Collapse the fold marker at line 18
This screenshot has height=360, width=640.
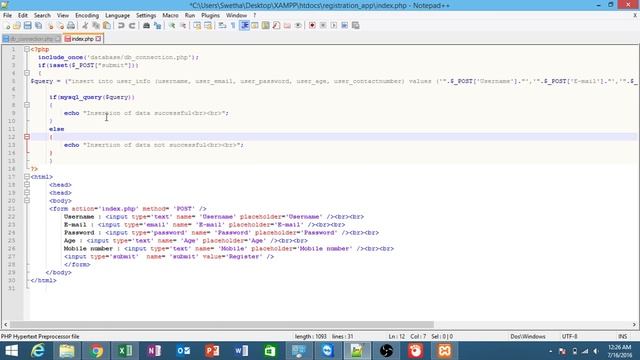click(x=27, y=184)
